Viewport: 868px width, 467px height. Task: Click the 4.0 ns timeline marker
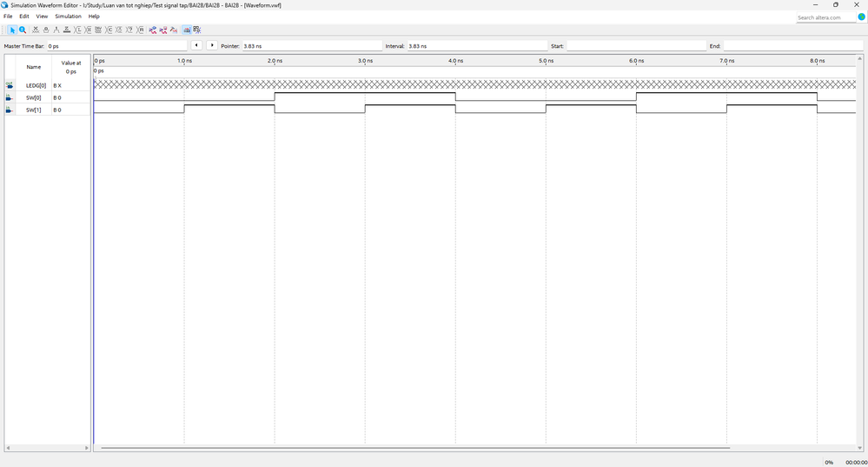click(x=455, y=60)
